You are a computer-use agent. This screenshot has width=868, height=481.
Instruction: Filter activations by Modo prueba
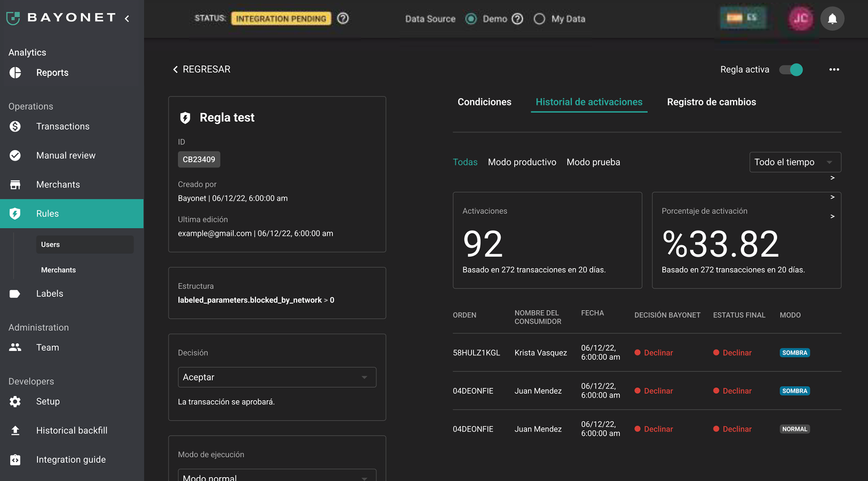[594, 162]
